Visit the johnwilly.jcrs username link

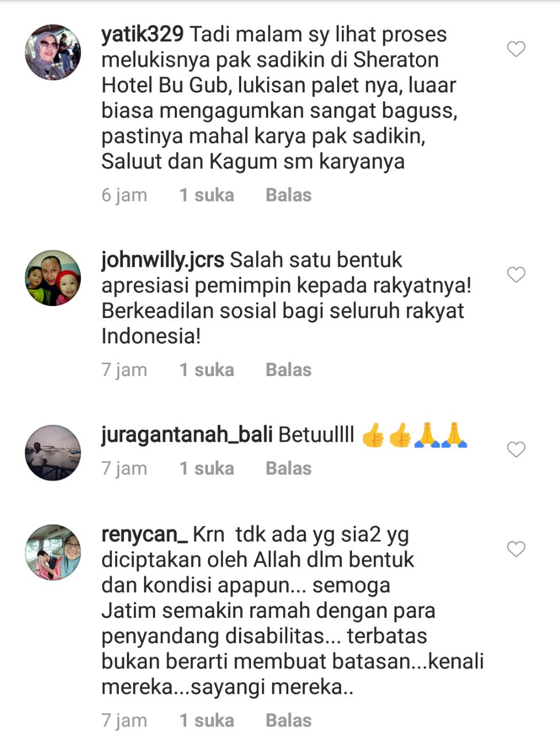[x=163, y=261]
